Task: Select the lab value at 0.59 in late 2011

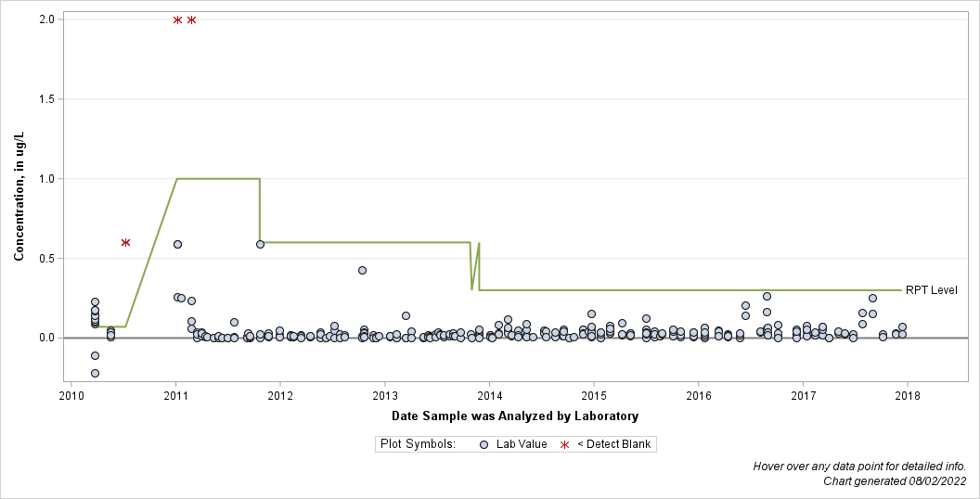Action: (260, 244)
